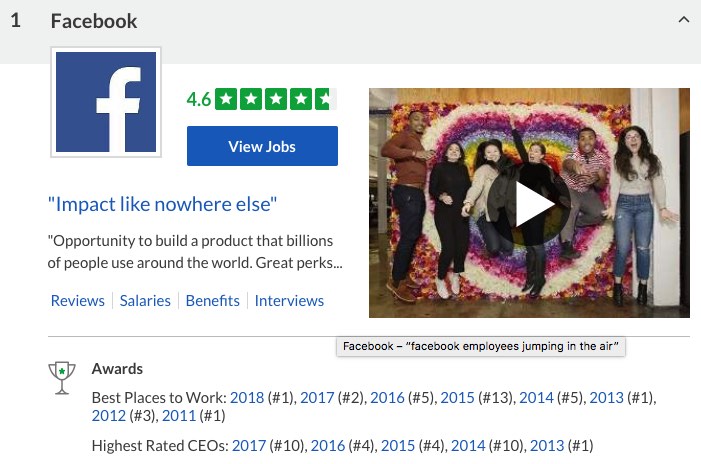
Task: Click the Facebook logo image
Action: coord(106,102)
